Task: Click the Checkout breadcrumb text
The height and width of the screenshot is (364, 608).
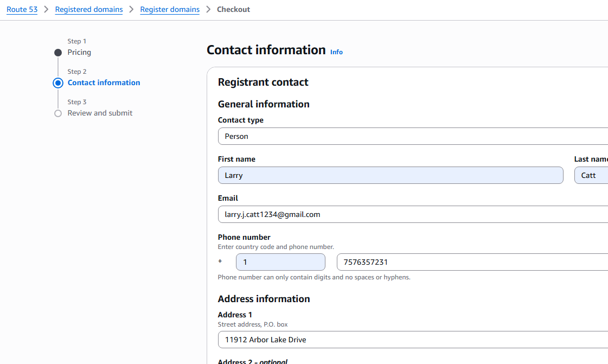Action: [x=233, y=9]
